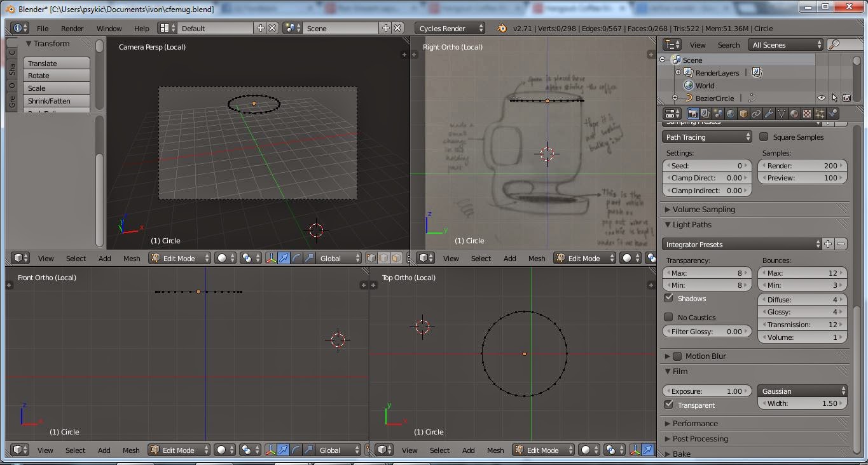Viewport: 868px width, 465px height.
Task: Enable face select mode in camera viewport header
Action: 396,258
